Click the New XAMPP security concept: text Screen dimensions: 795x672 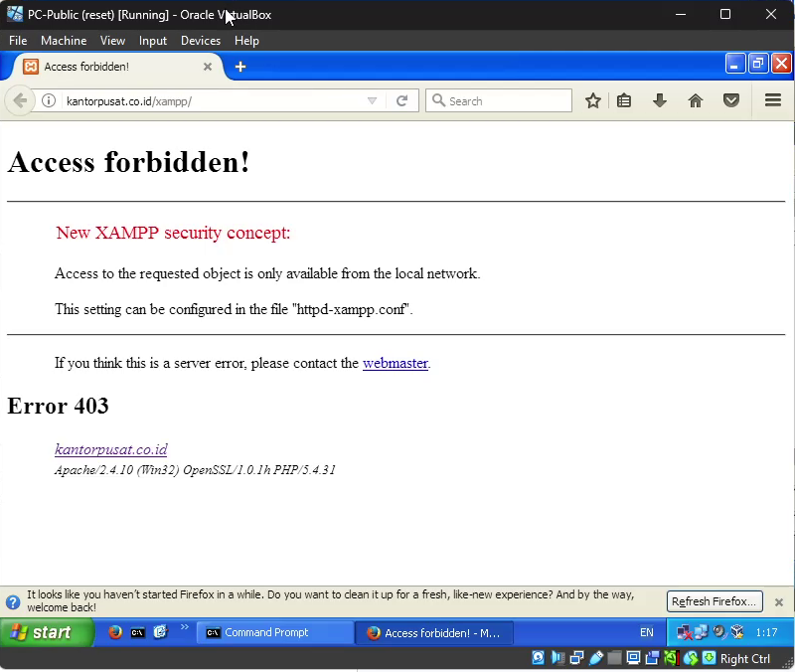[x=173, y=233]
